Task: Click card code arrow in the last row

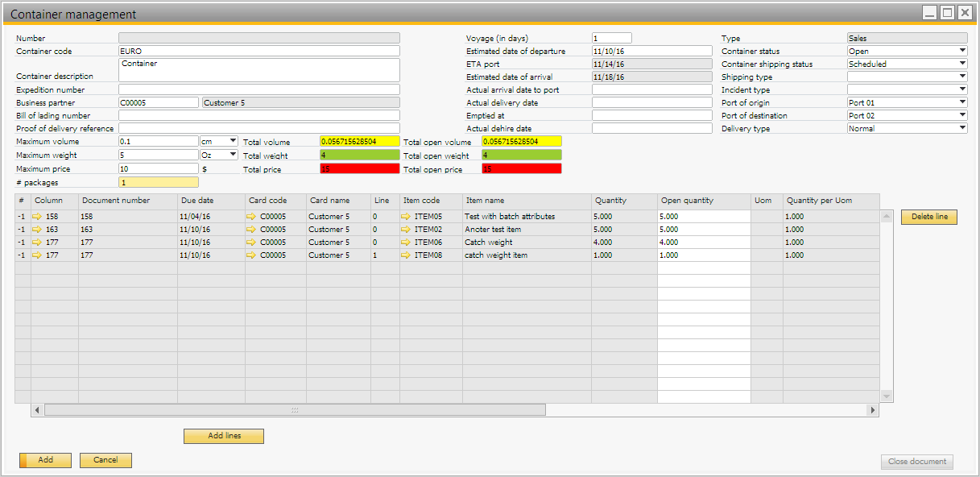Action: tap(251, 255)
